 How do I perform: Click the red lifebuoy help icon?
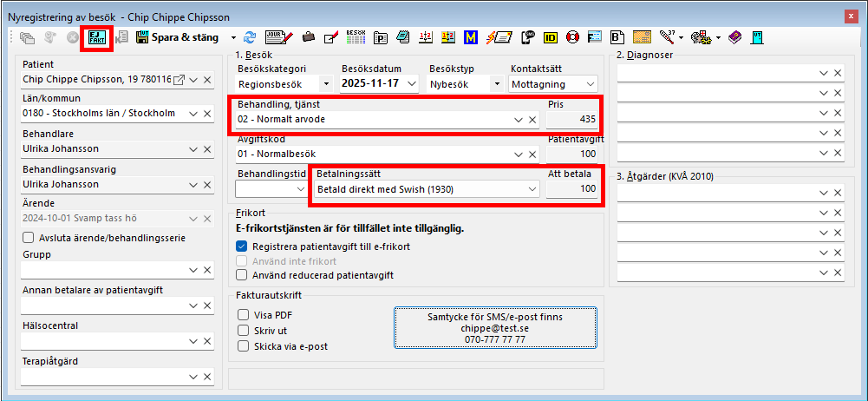[572, 37]
